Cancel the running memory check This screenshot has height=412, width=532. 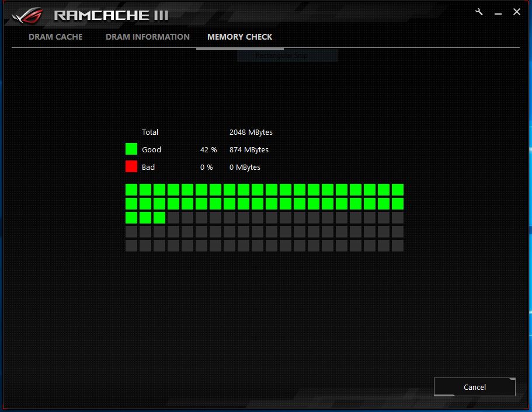click(475, 387)
